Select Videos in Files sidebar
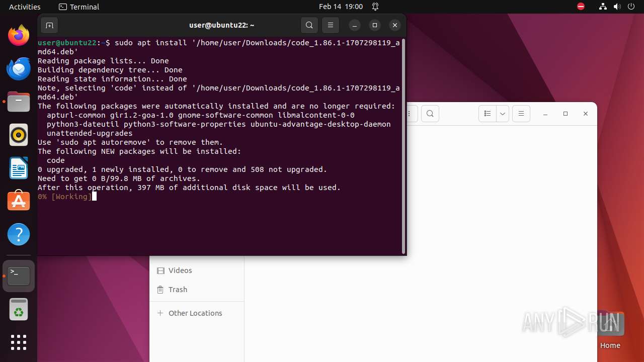The image size is (644, 362). [197, 270]
